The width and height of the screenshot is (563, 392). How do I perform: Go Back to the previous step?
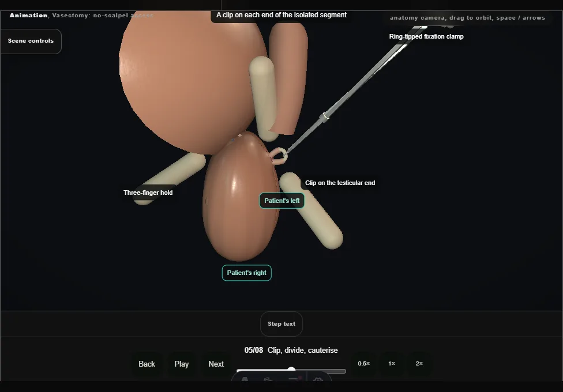(x=147, y=364)
